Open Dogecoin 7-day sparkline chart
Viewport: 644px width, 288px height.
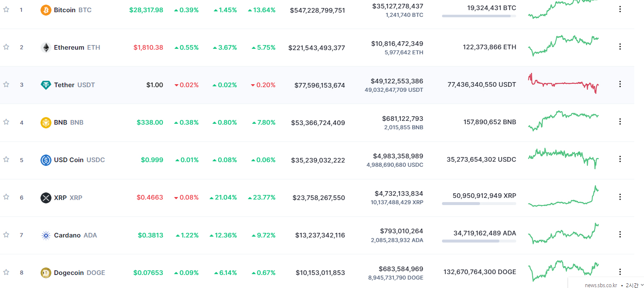coord(563,271)
